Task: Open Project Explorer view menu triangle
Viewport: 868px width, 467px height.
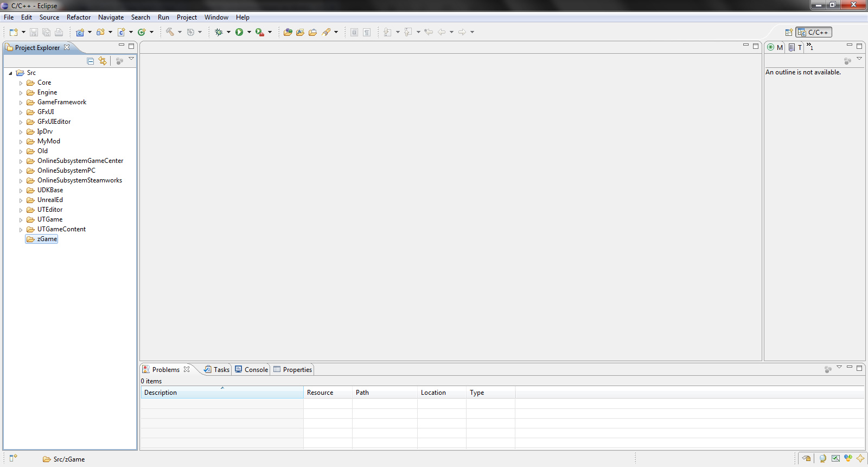Action: [x=131, y=59]
